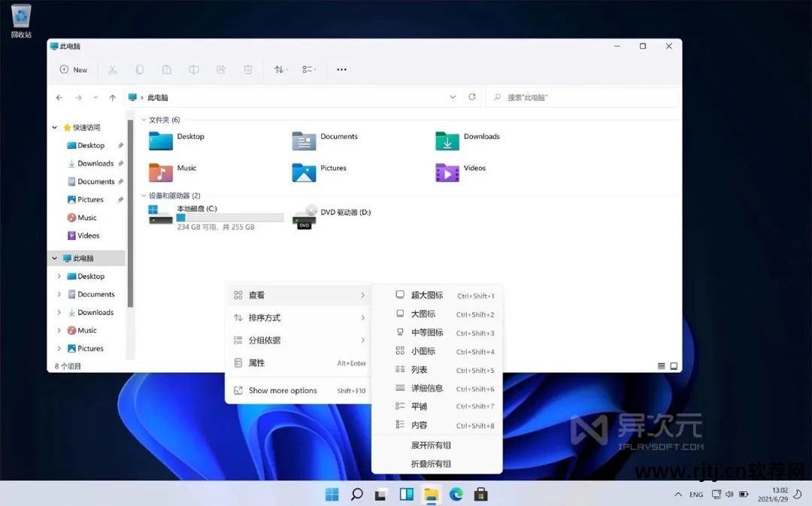
Task: Choose Show more options in context menu
Action: tap(283, 391)
